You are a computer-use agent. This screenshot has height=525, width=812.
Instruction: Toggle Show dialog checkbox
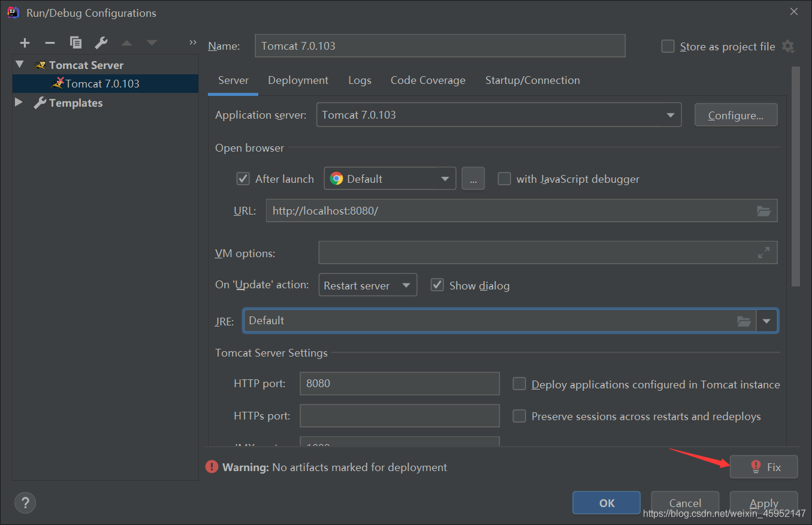437,285
